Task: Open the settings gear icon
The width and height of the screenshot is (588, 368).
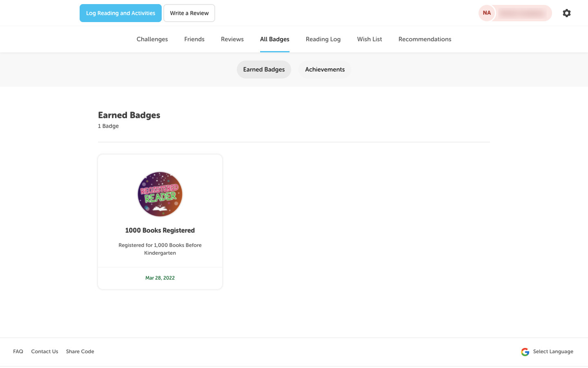Action: 566,13
